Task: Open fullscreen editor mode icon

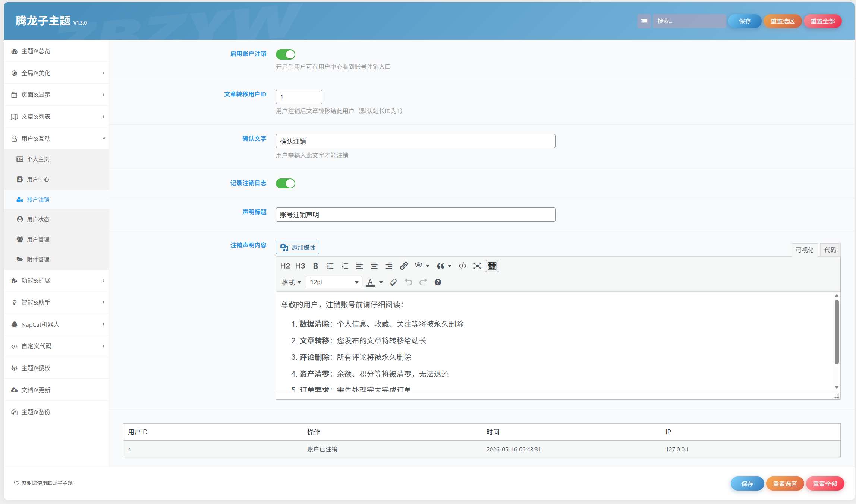Action: [x=477, y=266]
